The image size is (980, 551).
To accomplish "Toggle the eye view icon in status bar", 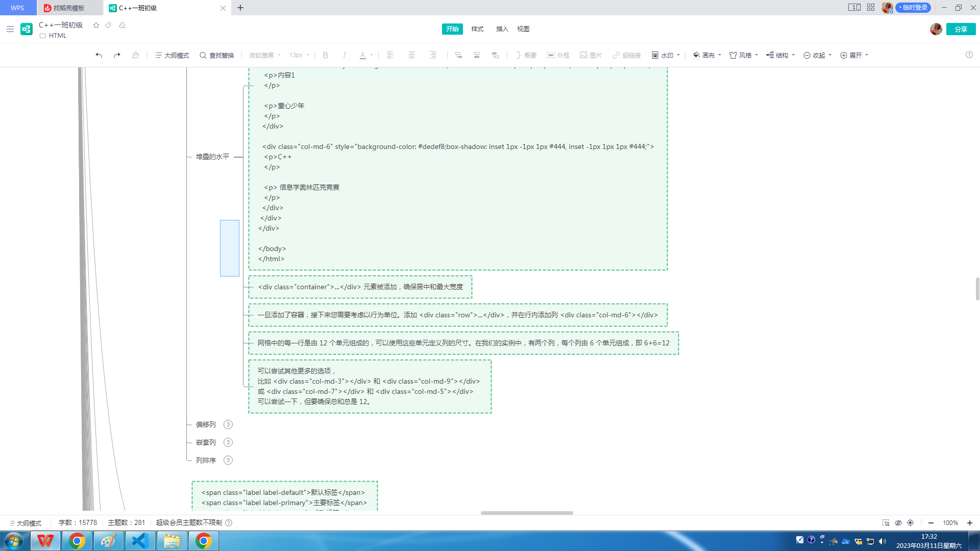I will click(x=898, y=523).
